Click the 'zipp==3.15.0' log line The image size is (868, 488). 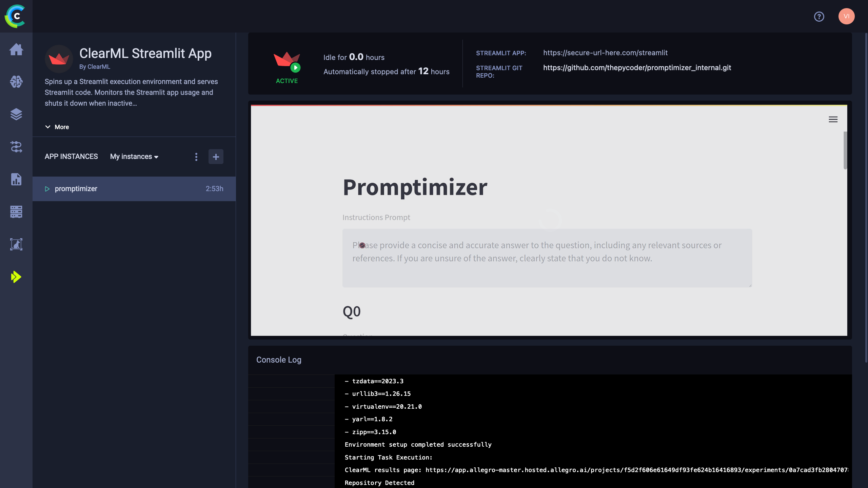click(370, 432)
